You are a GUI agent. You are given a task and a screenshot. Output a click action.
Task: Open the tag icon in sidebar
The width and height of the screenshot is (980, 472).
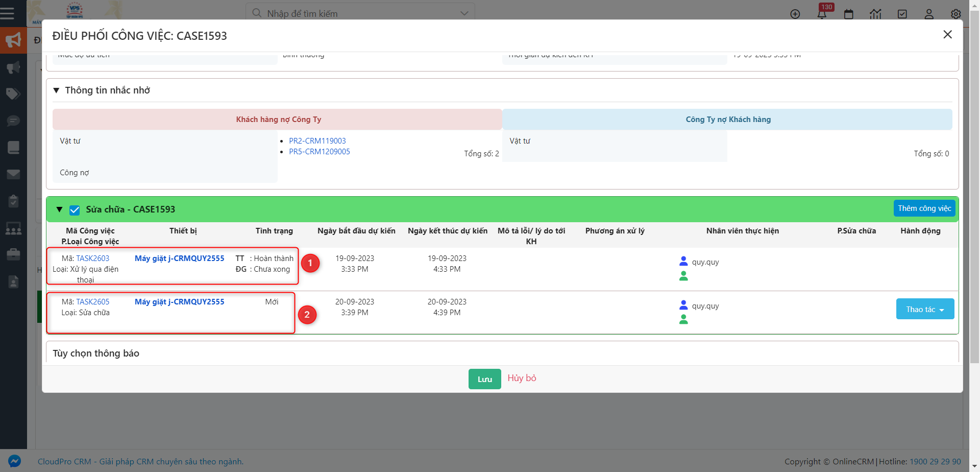13,94
